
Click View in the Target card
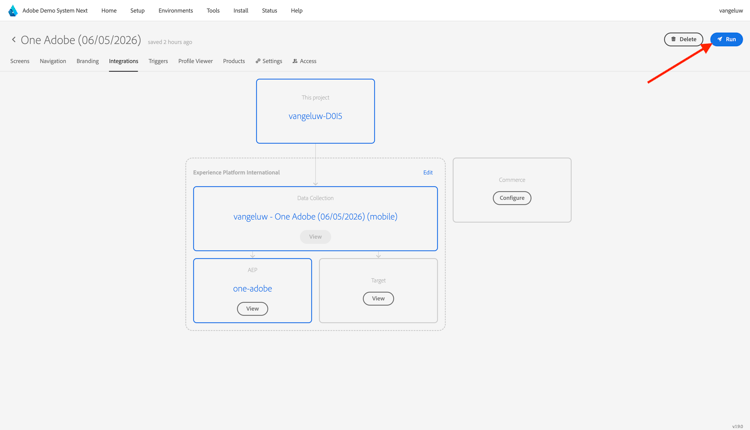coord(378,298)
